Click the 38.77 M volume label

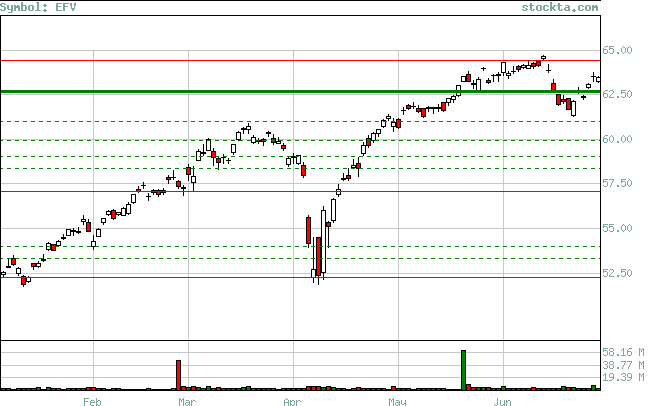pos(623,365)
